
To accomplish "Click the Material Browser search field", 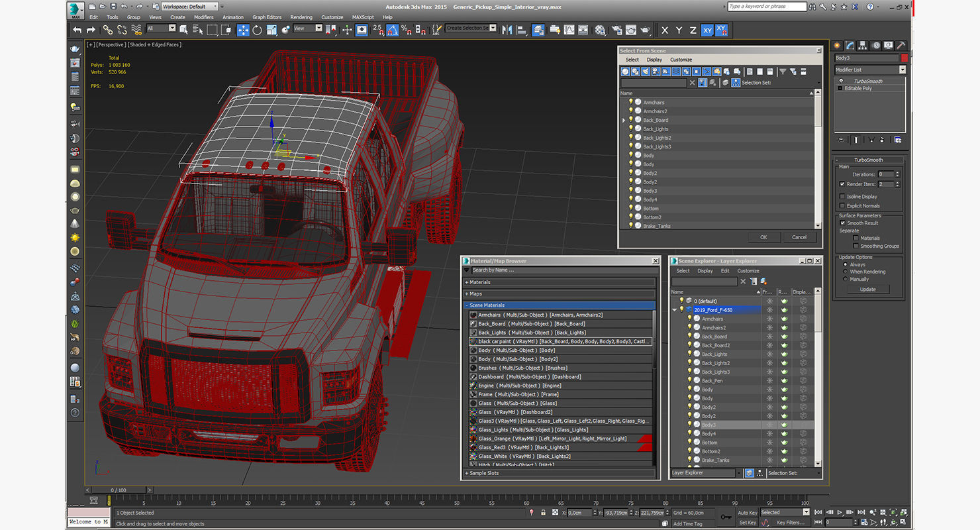I will pos(563,270).
